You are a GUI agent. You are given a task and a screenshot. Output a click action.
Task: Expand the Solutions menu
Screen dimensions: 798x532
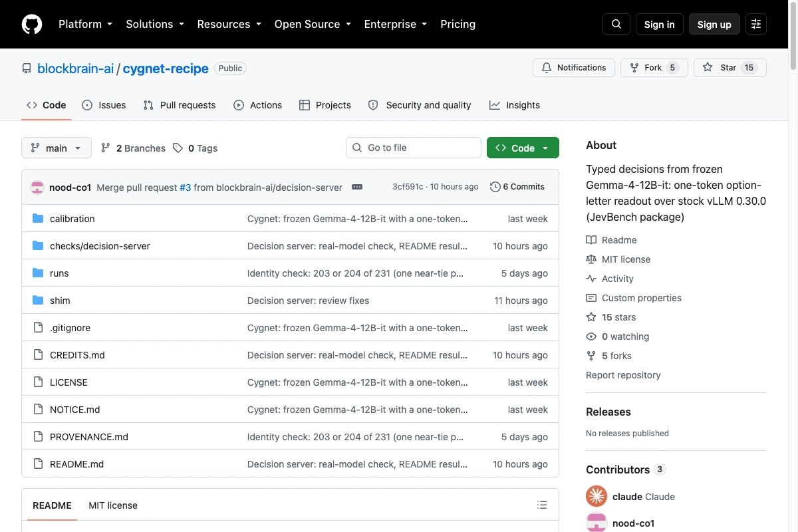(154, 24)
